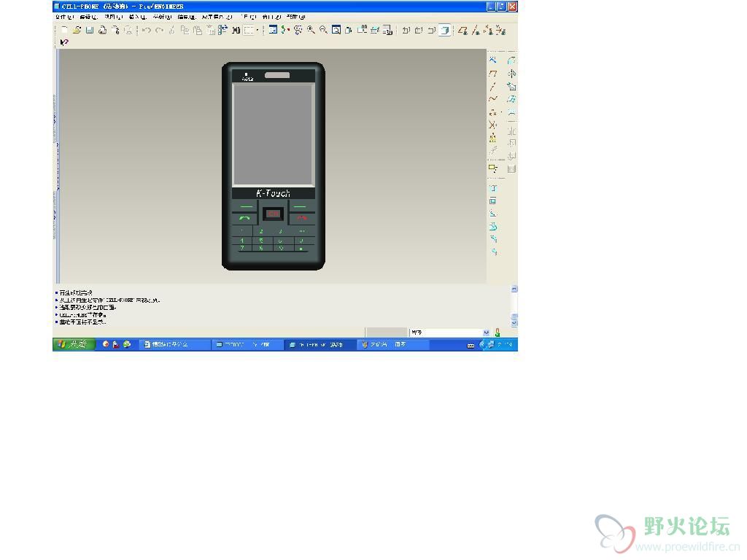Undo the last action

(x=146, y=30)
